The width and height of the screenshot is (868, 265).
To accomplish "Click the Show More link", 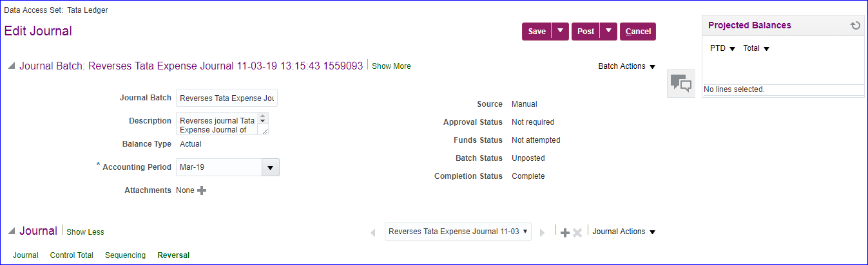I will (x=391, y=66).
